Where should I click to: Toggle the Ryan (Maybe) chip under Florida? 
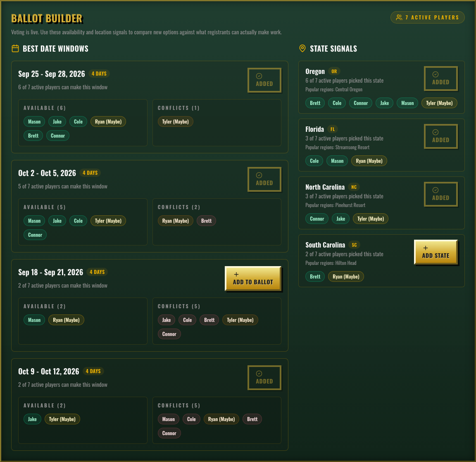(x=369, y=161)
